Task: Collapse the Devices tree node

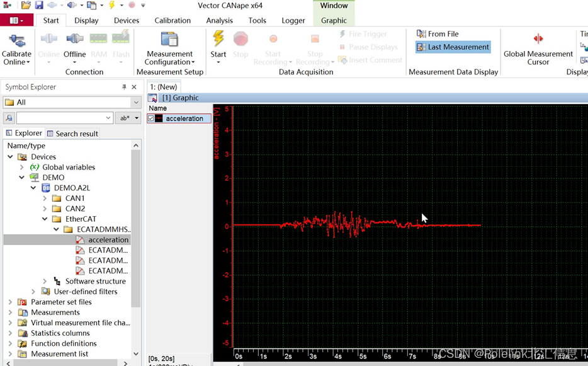Action: pos(10,156)
